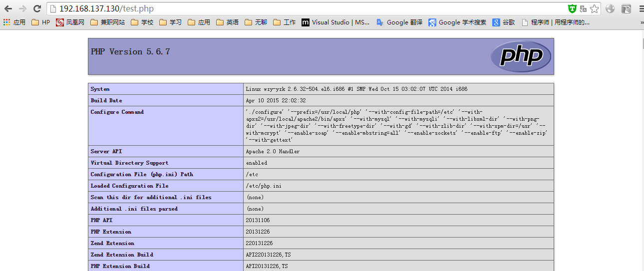Click the Server API label
The image size is (644, 271).
click(106, 151)
